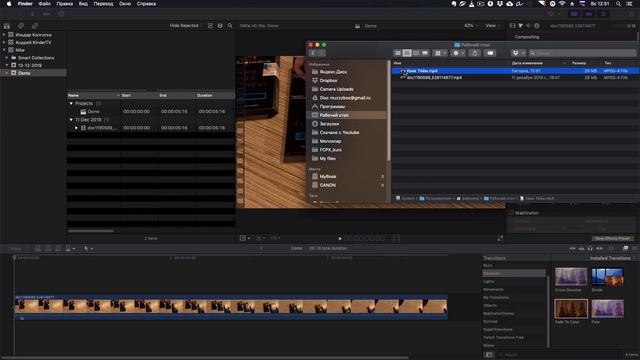Open the viewer View dropdown

click(492, 26)
